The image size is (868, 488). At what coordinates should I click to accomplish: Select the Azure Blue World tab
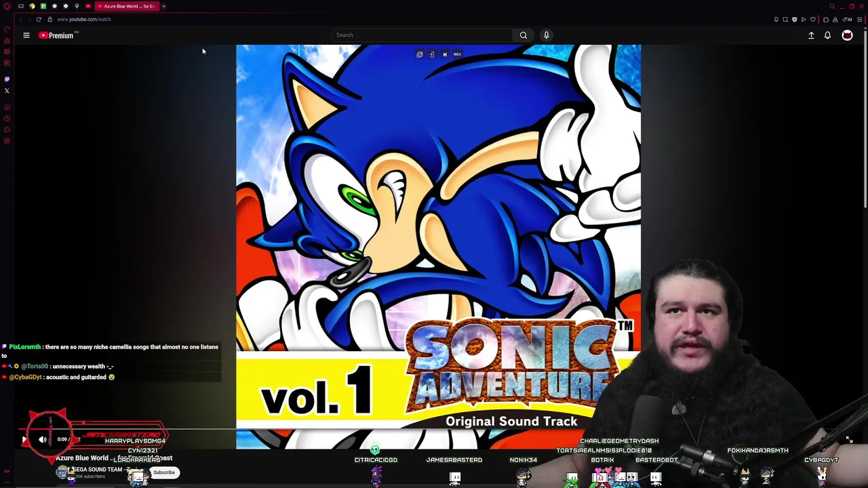coord(127,6)
